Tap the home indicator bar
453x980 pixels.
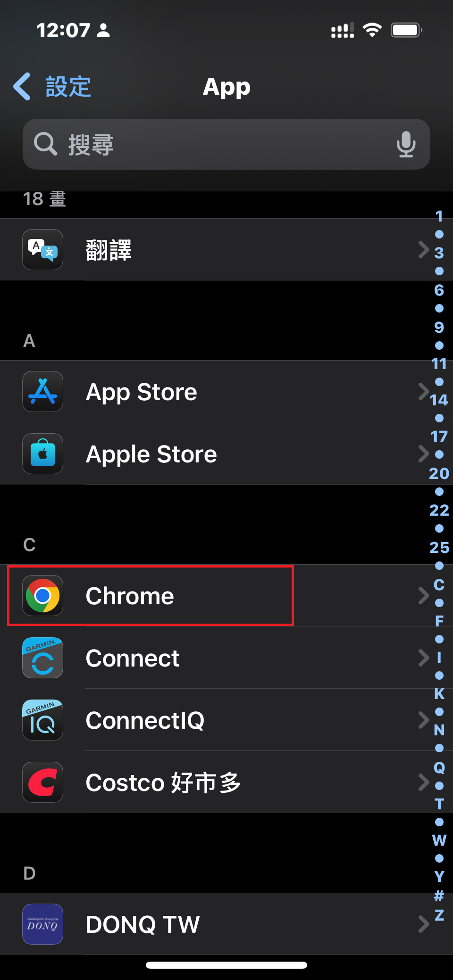[x=226, y=965]
